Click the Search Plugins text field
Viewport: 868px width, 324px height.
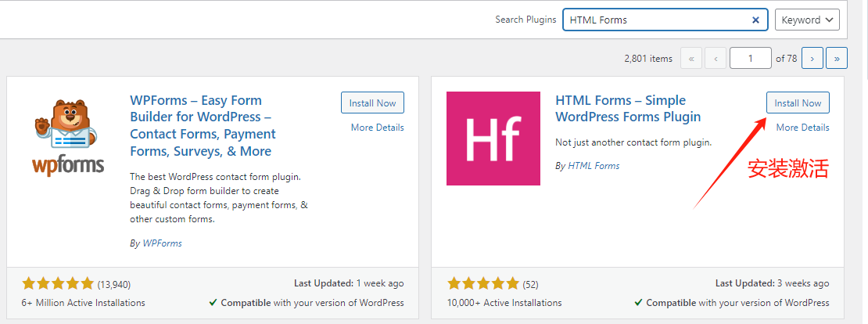click(x=655, y=20)
